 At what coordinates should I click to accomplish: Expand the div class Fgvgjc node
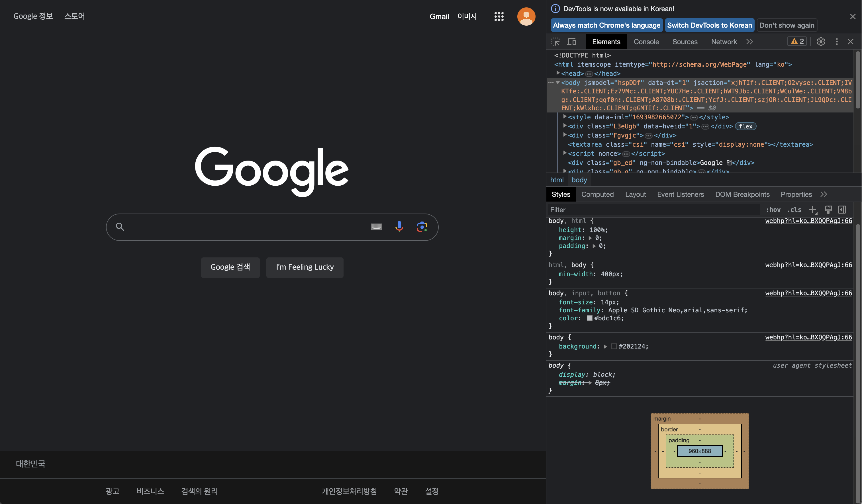[565, 135]
